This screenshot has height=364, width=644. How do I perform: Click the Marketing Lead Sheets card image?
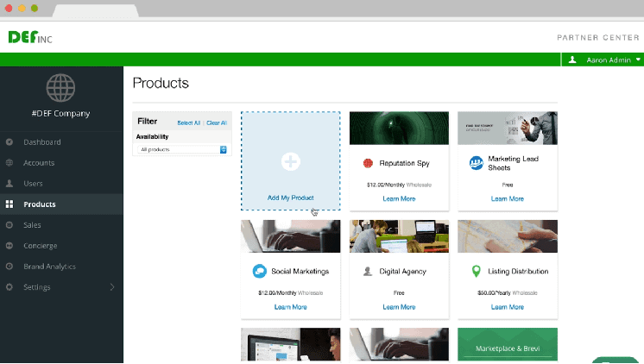coord(508,128)
